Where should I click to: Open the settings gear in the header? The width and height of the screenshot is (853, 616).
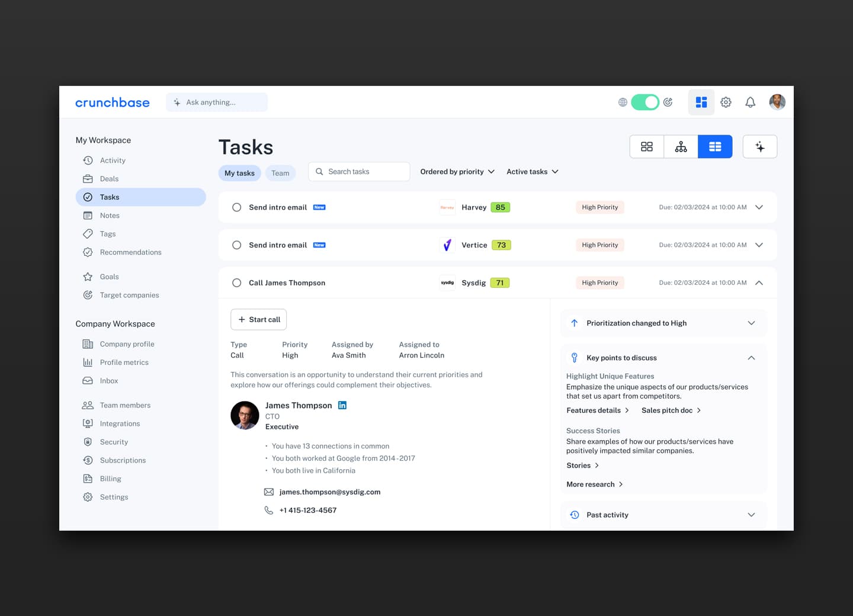pos(726,102)
